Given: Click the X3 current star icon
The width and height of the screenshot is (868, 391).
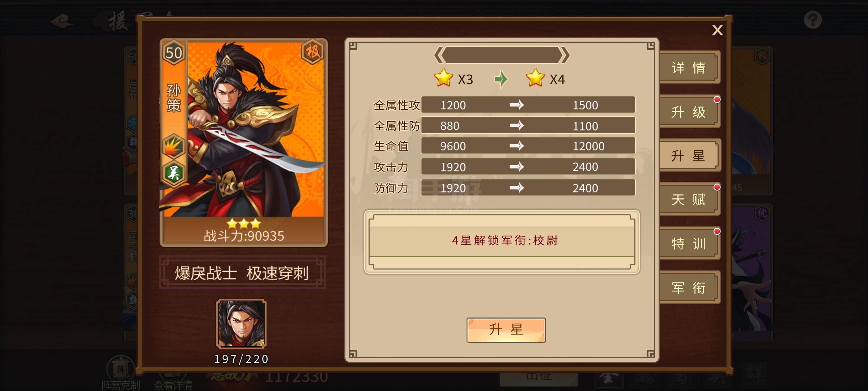Looking at the screenshot, I should point(443,78).
